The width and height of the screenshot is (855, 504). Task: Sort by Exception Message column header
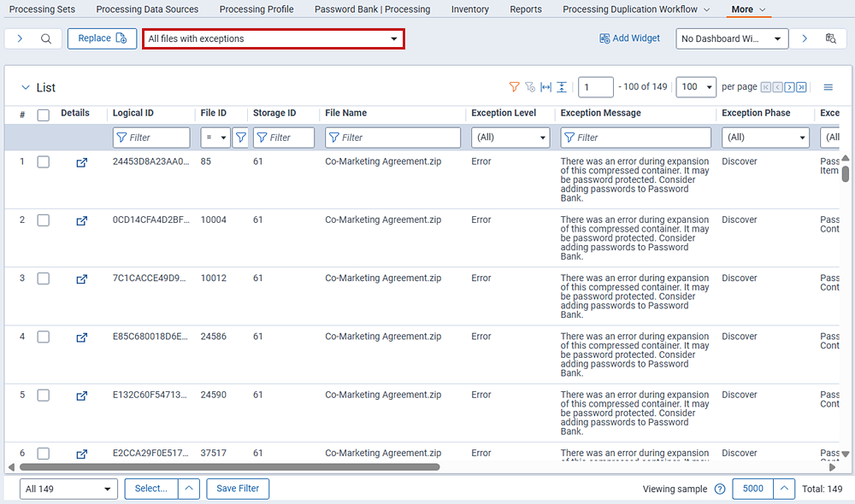coord(600,113)
